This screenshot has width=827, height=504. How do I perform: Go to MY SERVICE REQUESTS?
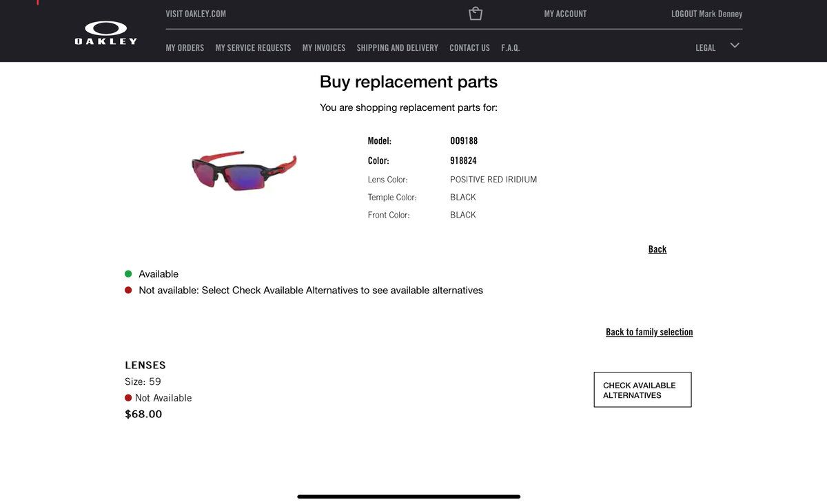(x=253, y=48)
